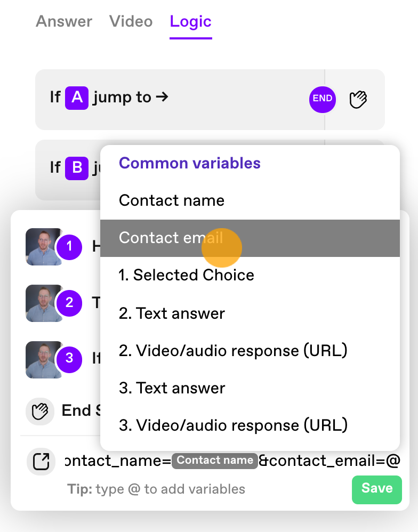Switch to the Answer tab

click(x=64, y=21)
